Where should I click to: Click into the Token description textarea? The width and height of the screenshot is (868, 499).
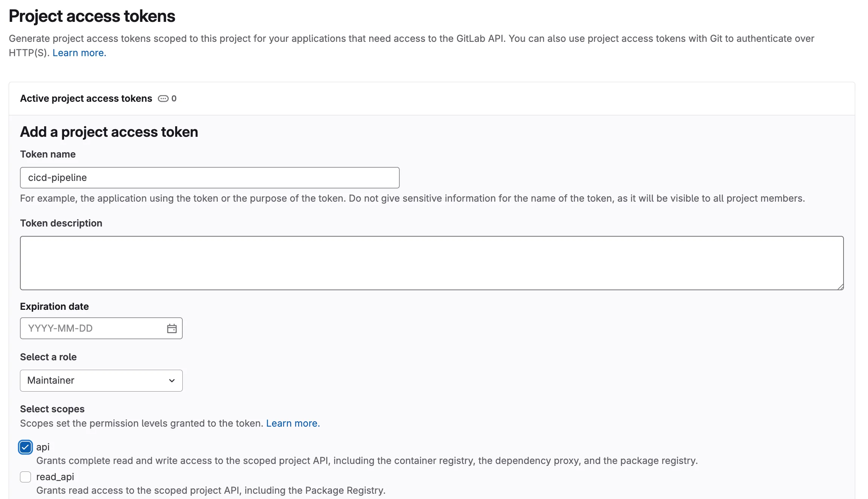(432, 263)
